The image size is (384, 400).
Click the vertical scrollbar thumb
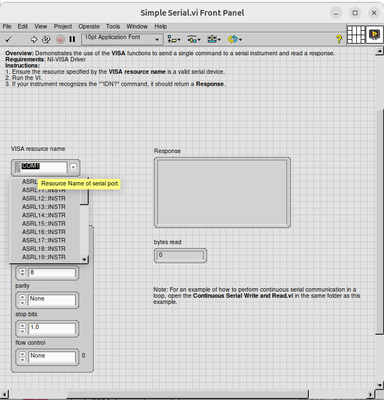click(x=379, y=222)
